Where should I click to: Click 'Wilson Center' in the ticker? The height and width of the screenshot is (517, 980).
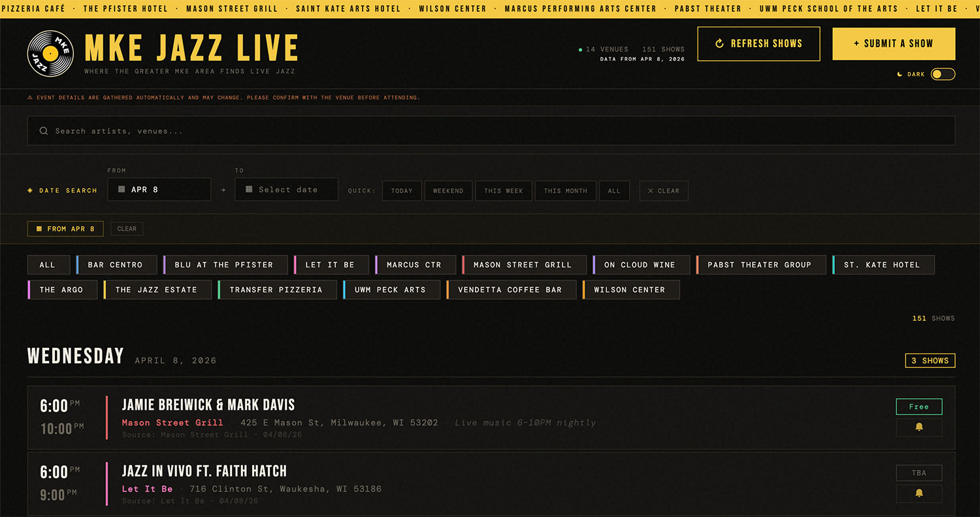(453, 8)
